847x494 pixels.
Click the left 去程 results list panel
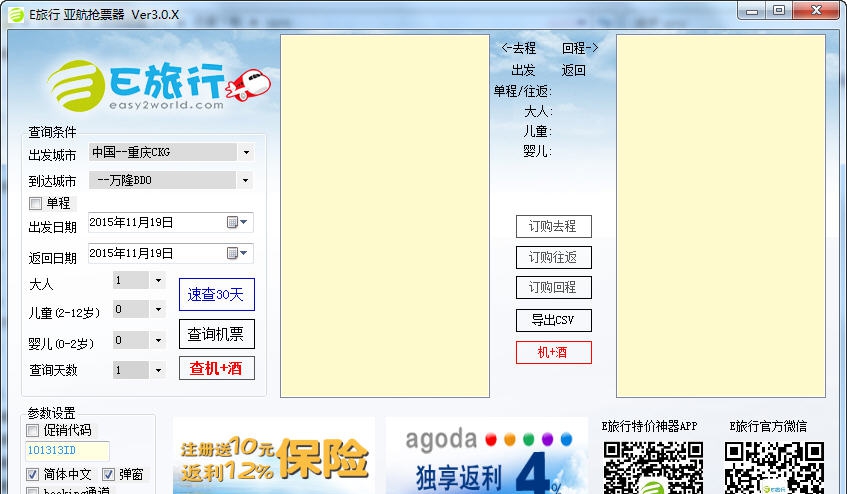tap(385, 216)
